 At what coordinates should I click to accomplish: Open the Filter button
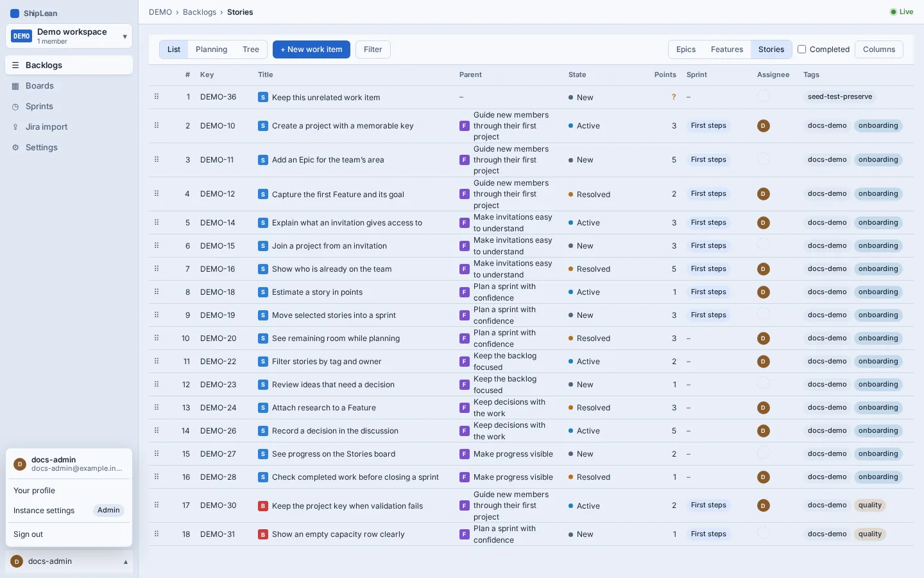[x=373, y=49]
